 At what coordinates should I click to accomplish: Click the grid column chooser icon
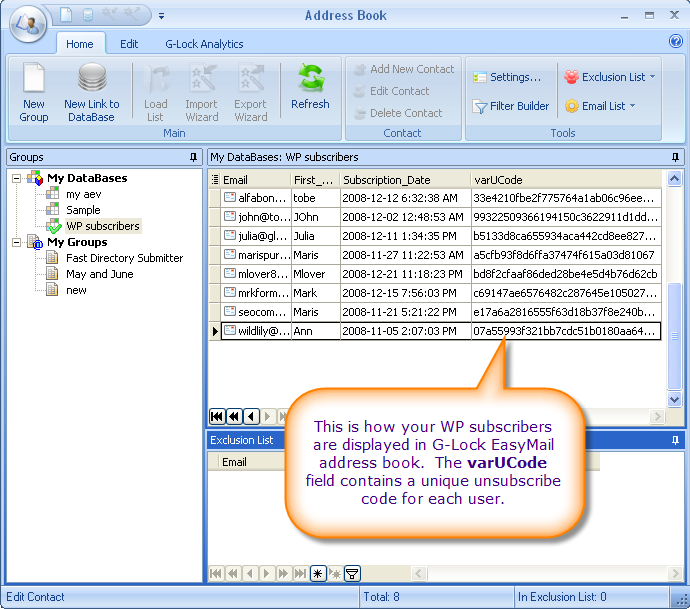(215, 180)
